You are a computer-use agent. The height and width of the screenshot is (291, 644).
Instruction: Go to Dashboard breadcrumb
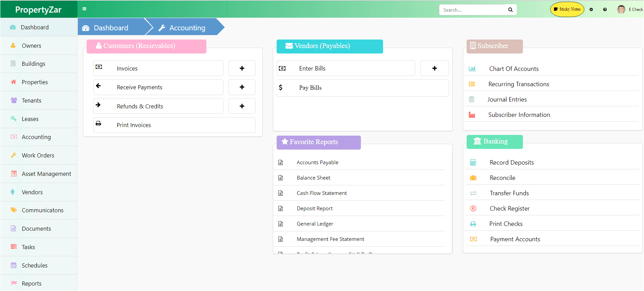click(111, 28)
